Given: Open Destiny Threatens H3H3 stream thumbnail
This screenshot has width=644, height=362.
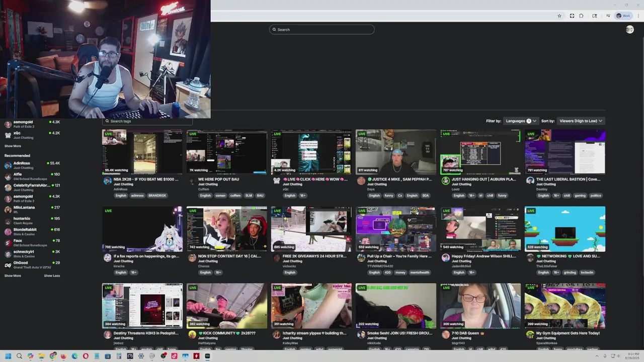Looking at the screenshot, I should (142, 306).
